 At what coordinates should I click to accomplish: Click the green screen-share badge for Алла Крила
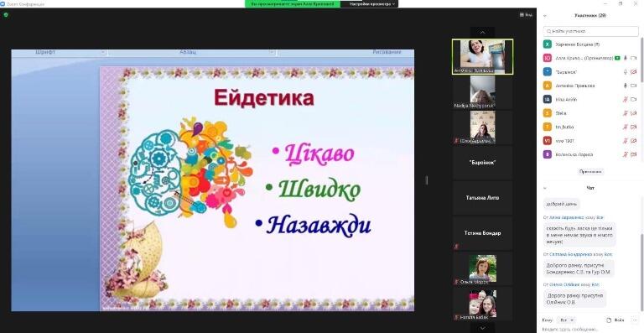coord(617,59)
